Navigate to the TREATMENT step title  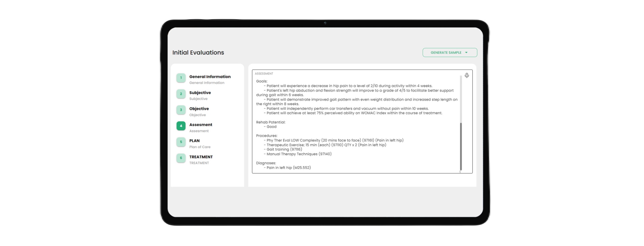tap(201, 157)
